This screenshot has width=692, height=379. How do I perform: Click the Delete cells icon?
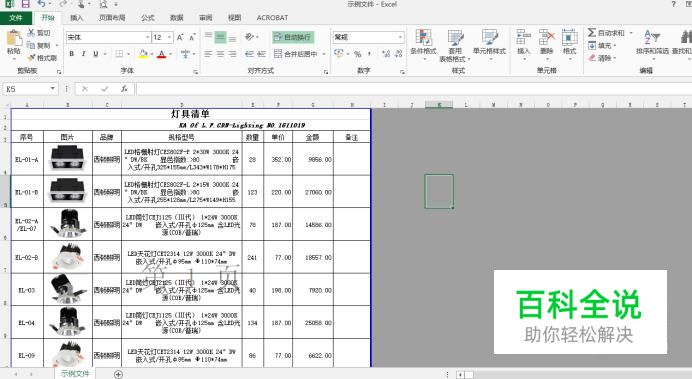pyautogui.click(x=547, y=38)
